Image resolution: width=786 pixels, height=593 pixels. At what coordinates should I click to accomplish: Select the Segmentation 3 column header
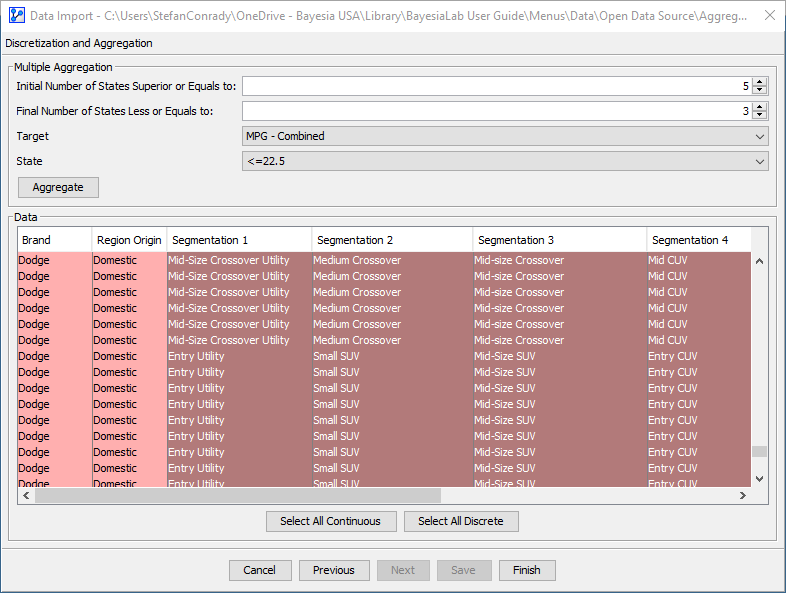pos(559,240)
